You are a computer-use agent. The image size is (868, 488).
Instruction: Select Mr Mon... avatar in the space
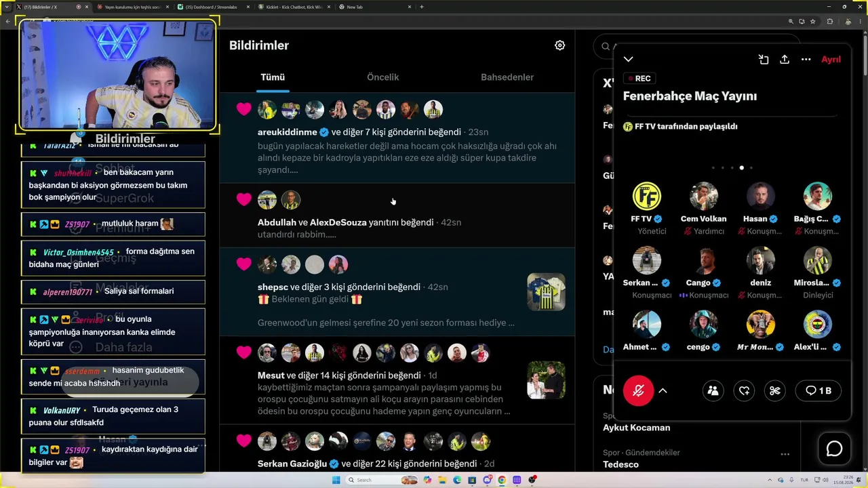pyautogui.click(x=761, y=325)
